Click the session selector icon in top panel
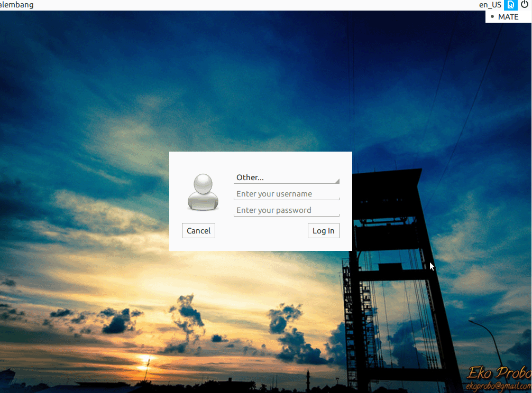Screen dimensions: 532x393 [x=511, y=5]
